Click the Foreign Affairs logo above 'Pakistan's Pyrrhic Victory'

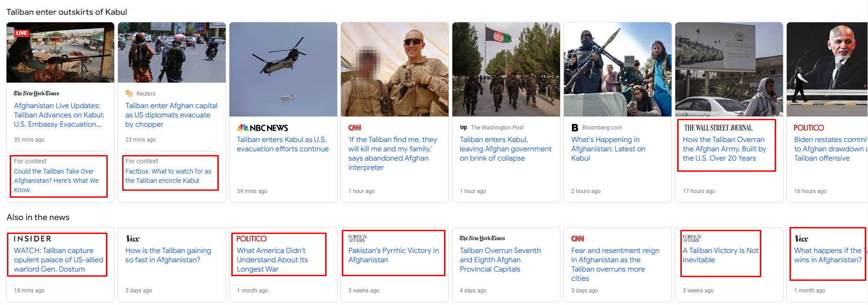pos(358,239)
